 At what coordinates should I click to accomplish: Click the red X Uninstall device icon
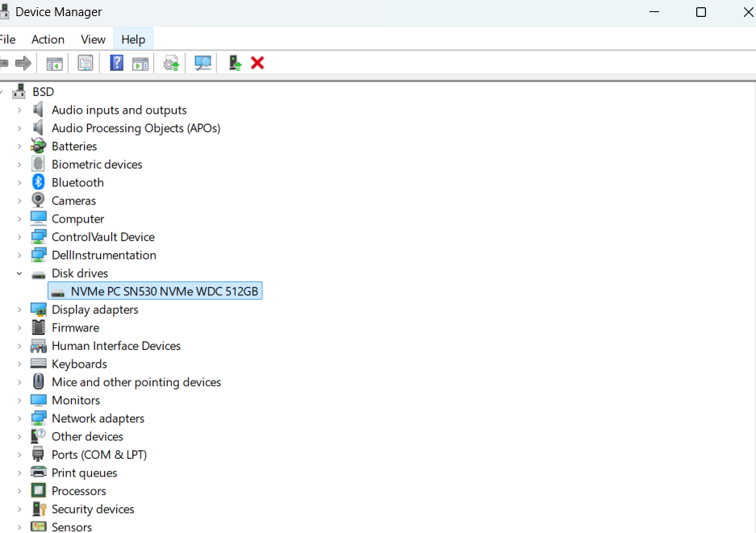click(257, 63)
